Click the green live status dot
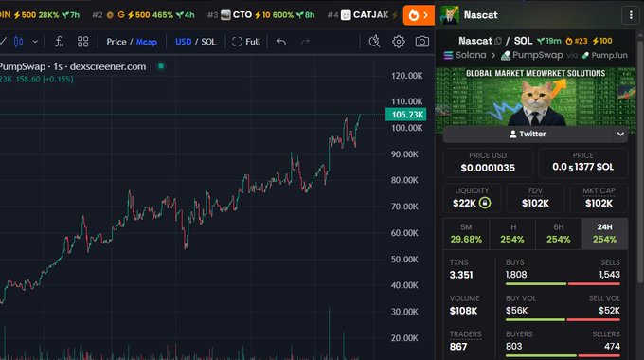The image size is (644, 360). 161,65
